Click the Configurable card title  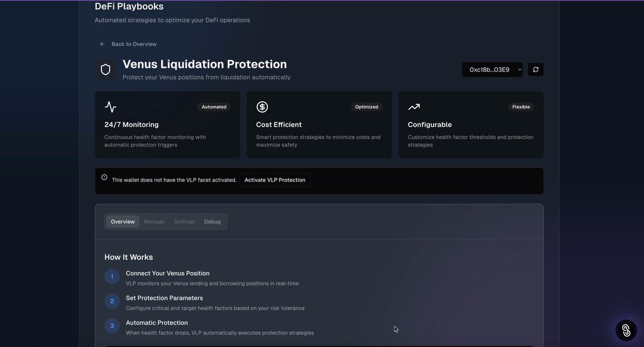[x=430, y=125]
